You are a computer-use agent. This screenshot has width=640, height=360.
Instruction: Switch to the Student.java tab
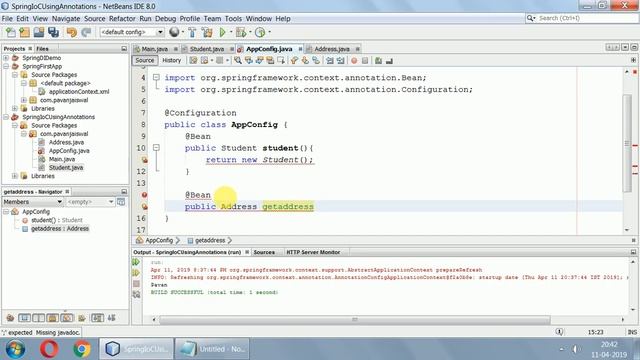coord(207,49)
